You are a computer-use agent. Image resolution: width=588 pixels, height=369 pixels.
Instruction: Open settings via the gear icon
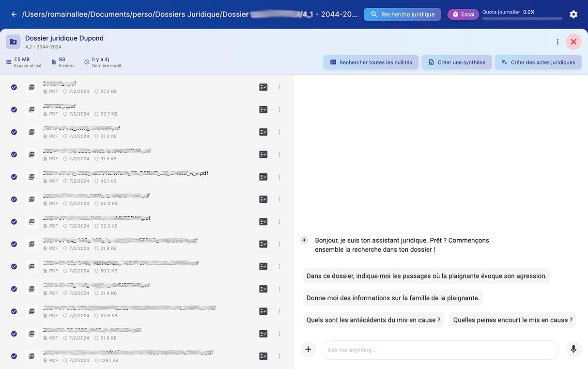[573, 15]
